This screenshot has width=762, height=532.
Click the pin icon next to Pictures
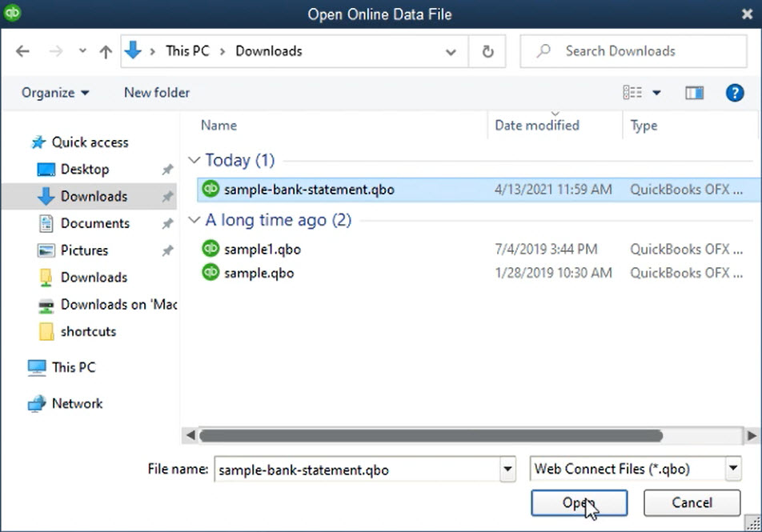pos(167,250)
